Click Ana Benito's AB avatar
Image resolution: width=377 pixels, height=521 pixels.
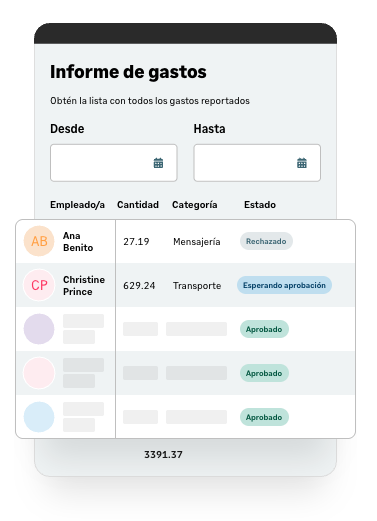pos(39,241)
